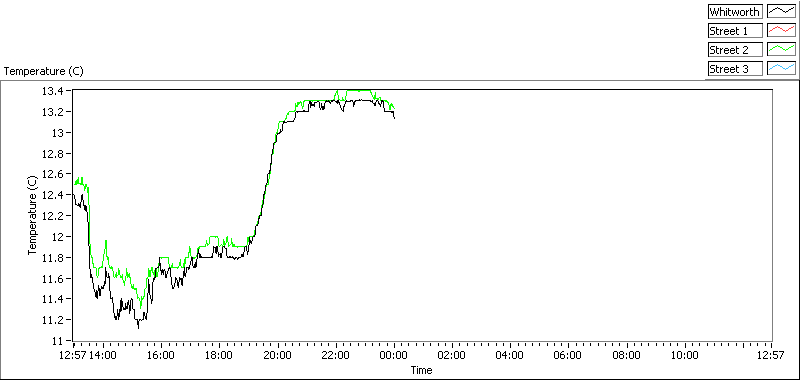Screen dimensions: 800x380
Task: Click the 00:00 time axis label
Action: click(x=394, y=355)
